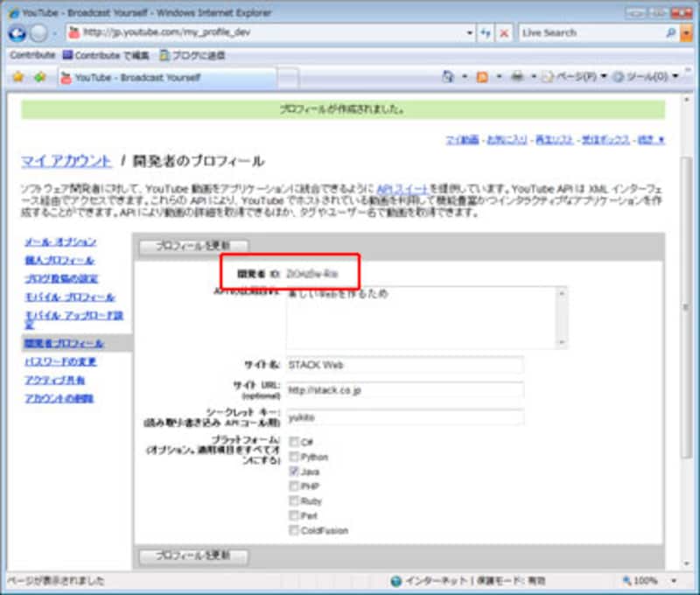
Task: Click the browser Back arrow button
Action: coord(17,33)
